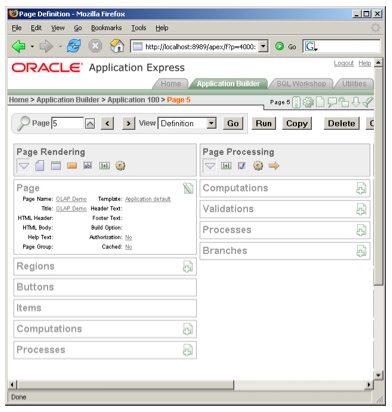Switch to the Utilities tab
392x412 pixels.
click(354, 84)
